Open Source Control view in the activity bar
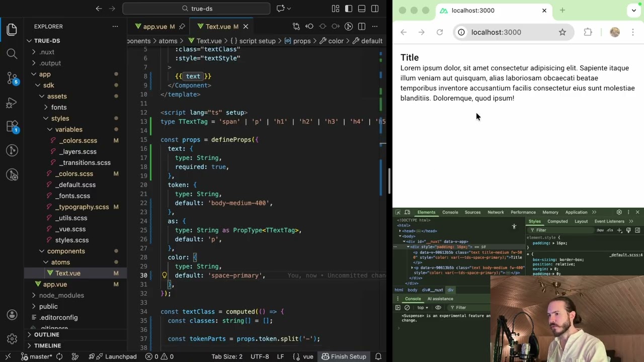 pos(12,77)
